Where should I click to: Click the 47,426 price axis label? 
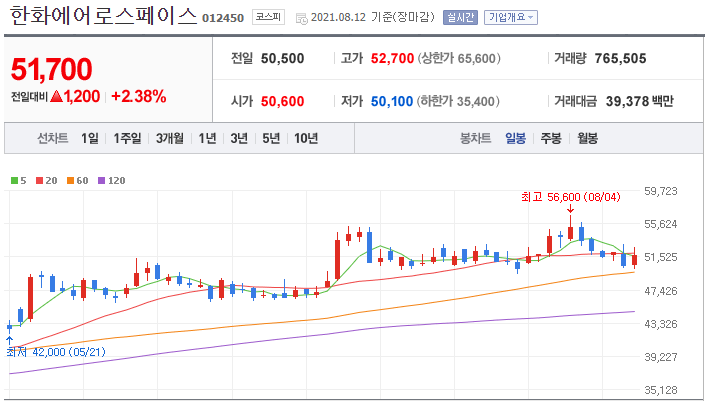click(661, 291)
